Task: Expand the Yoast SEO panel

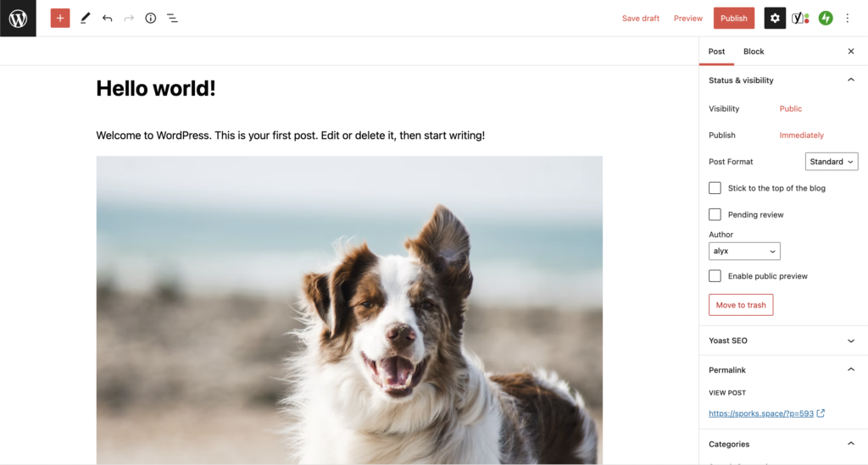Action: (x=782, y=340)
